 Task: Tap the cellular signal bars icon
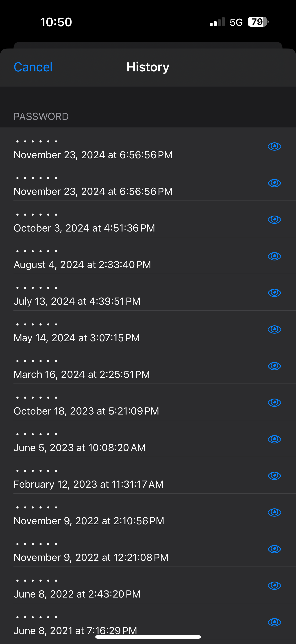point(217,22)
